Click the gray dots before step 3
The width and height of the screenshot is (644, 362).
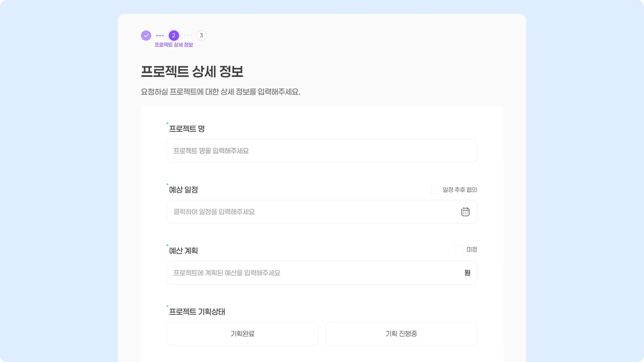[188, 36]
